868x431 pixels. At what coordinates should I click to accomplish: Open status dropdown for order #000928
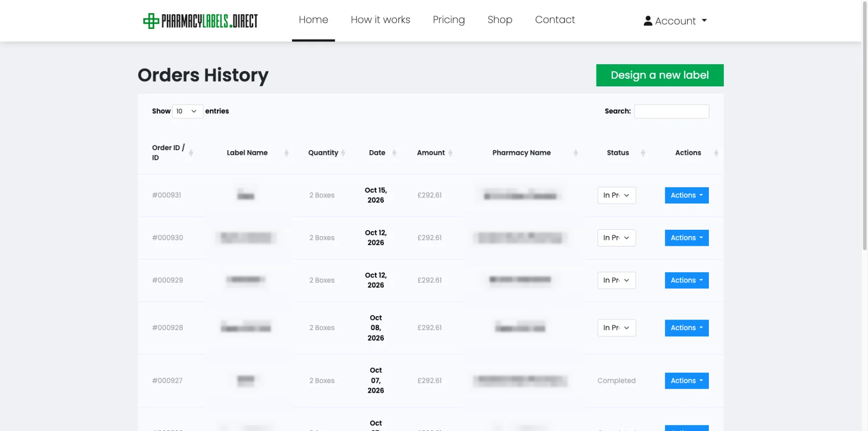pos(616,328)
